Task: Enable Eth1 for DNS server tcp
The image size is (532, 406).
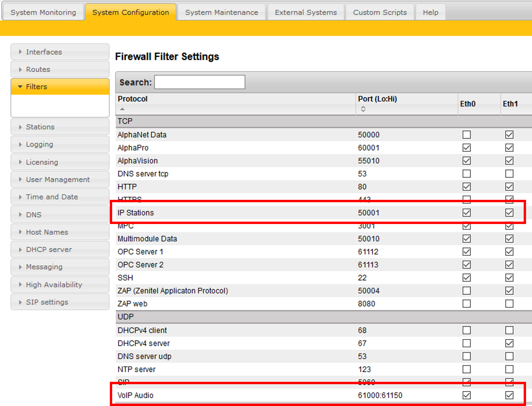Action: tap(509, 174)
